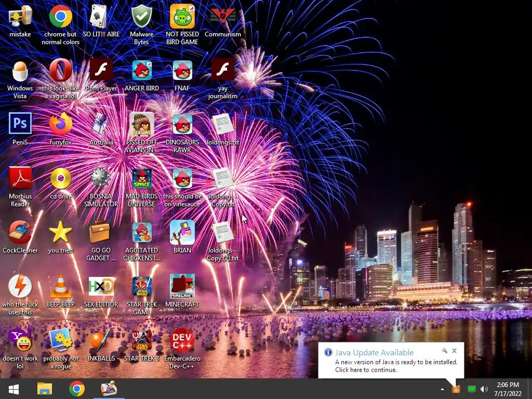Click 'this should be on vinesauce' icon
Viewport: 532px width, 399px height.
[182, 178]
